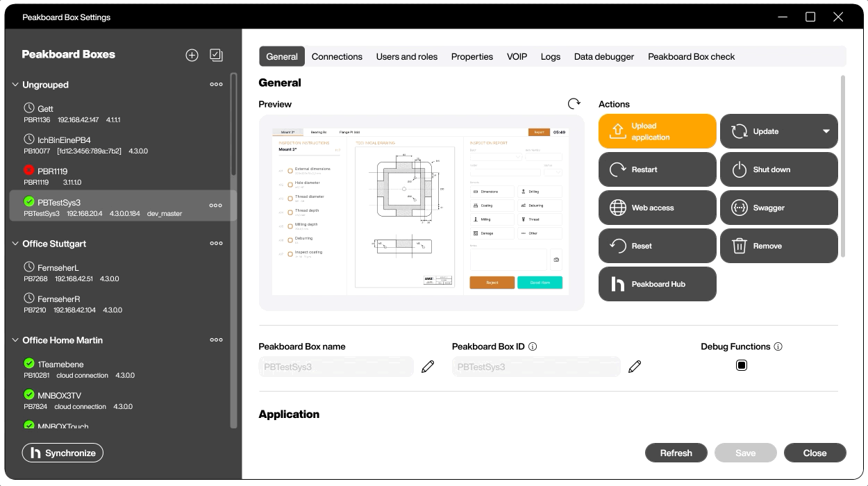
Task: Click the multi-select checklist icon in sidebar header
Action: point(216,55)
